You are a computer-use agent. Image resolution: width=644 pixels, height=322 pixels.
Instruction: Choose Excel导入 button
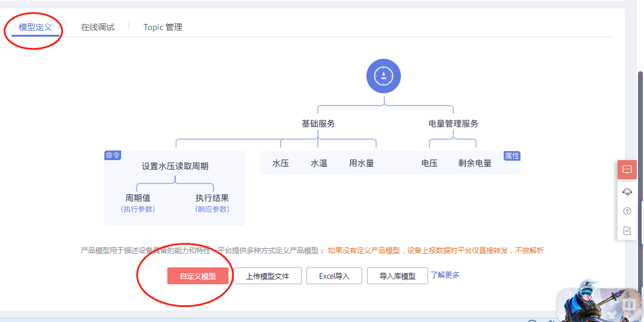coord(334,276)
